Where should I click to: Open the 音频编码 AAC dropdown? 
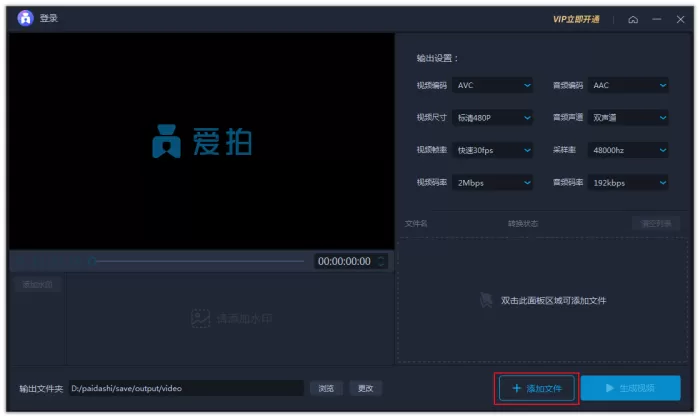628,85
